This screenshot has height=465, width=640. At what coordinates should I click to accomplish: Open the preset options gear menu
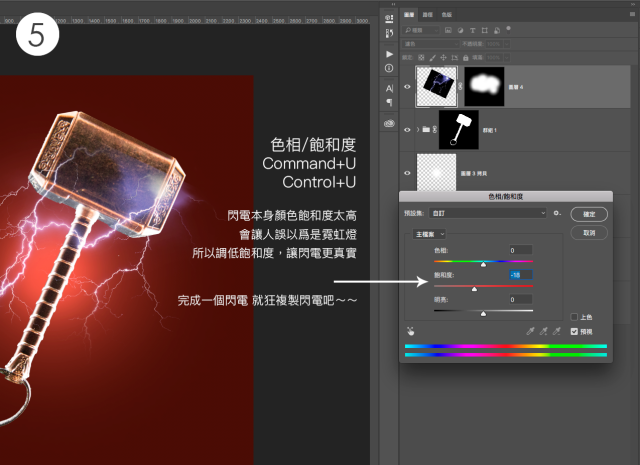[557, 213]
